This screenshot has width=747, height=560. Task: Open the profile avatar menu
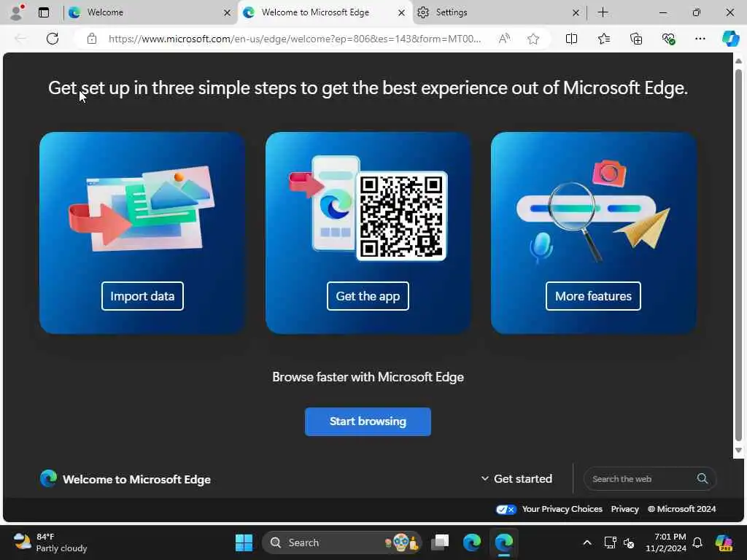pyautogui.click(x=17, y=12)
